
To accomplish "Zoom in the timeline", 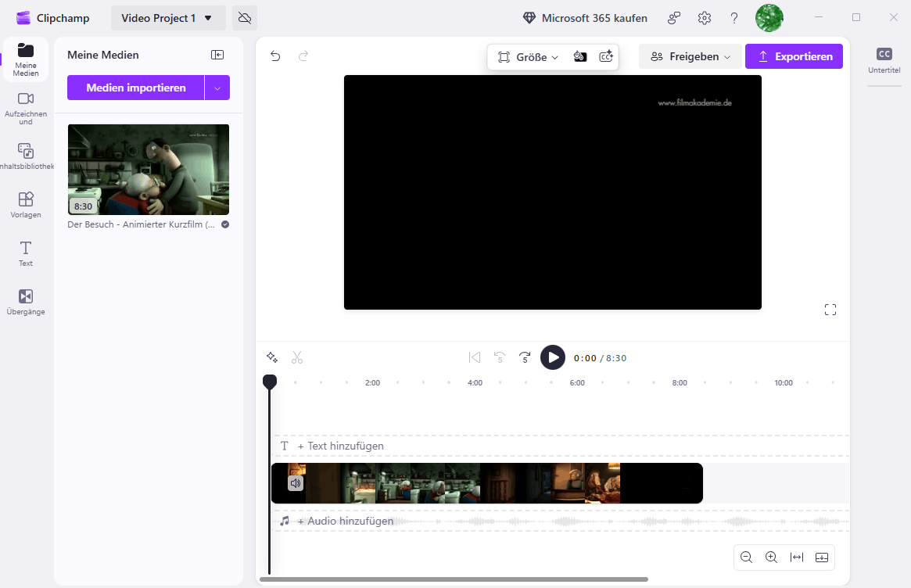I will point(771,558).
